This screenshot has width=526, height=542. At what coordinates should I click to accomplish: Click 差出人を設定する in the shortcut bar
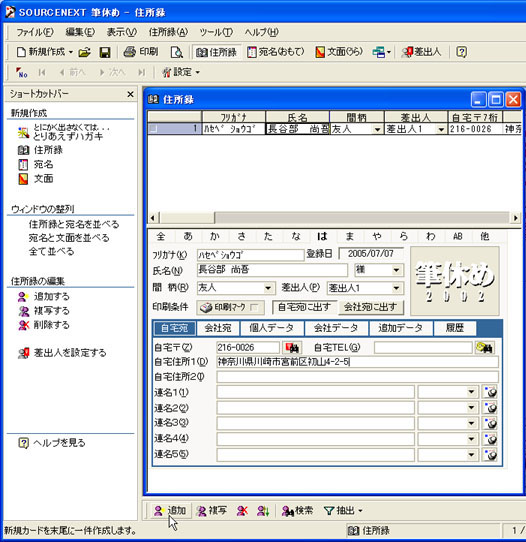(x=62, y=353)
